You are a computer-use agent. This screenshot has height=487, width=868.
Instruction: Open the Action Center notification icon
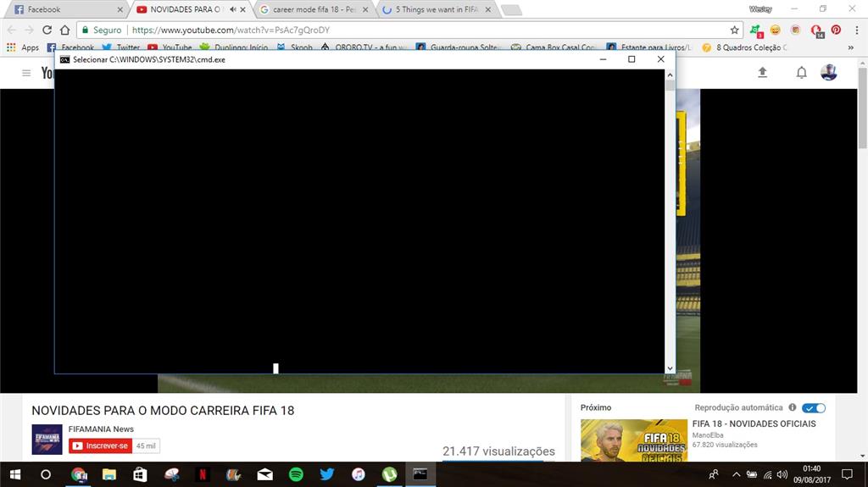[847, 474]
